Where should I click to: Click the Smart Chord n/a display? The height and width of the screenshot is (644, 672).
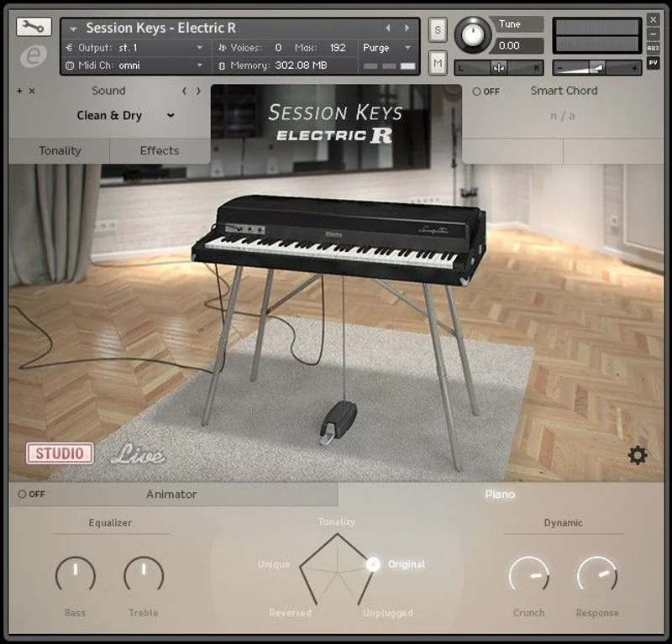click(x=562, y=116)
